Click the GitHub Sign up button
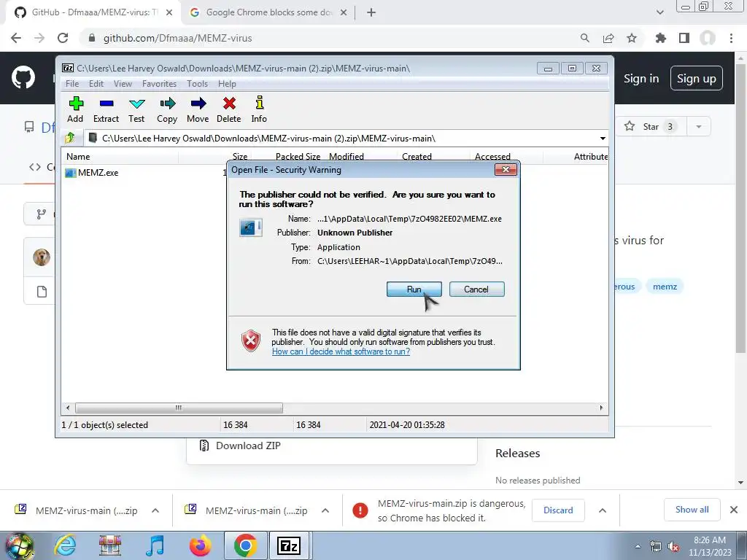747x560 pixels. pyautogui.click(x=697, y=79)
